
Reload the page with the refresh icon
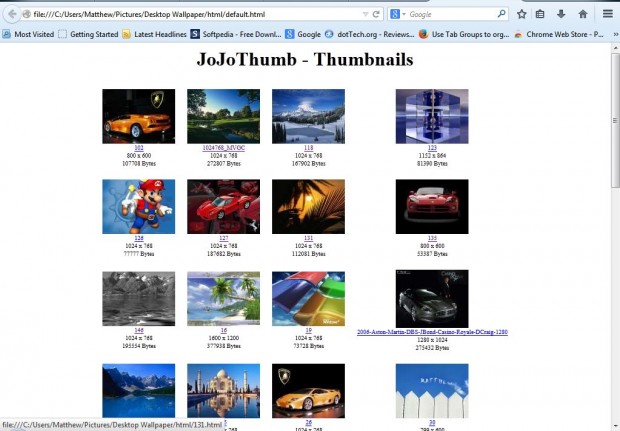coord(376,14)
